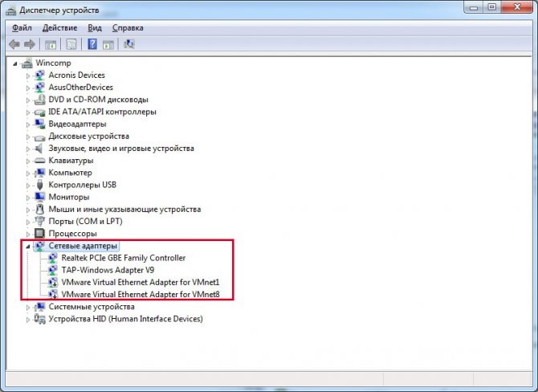Screen dimensions: 538x392
Task: Open the Действие menu
Action: click(x=59, y=28)
